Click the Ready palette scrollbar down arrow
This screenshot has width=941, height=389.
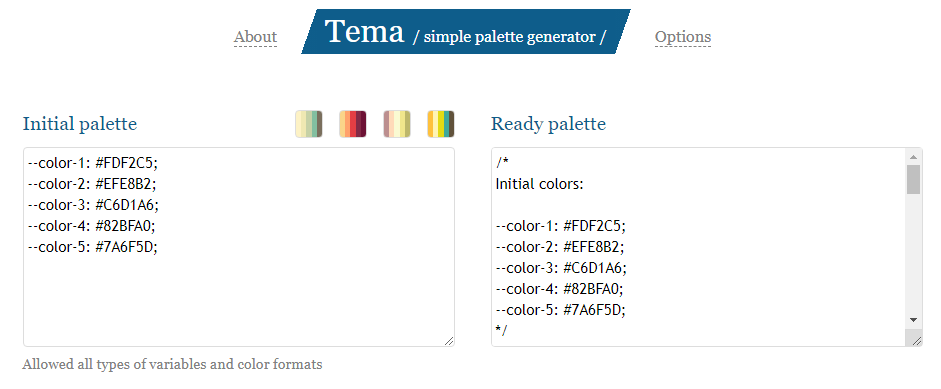(913, 320)
